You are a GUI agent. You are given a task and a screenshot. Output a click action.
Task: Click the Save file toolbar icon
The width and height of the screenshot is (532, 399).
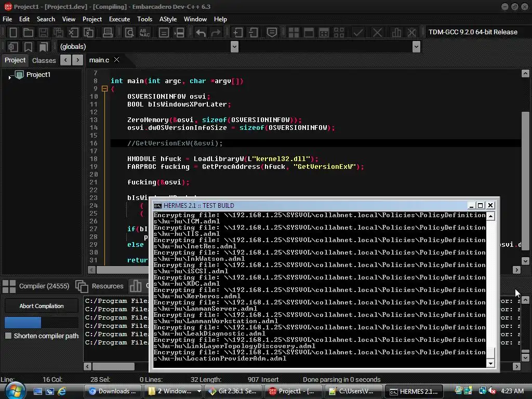point(43,32)
